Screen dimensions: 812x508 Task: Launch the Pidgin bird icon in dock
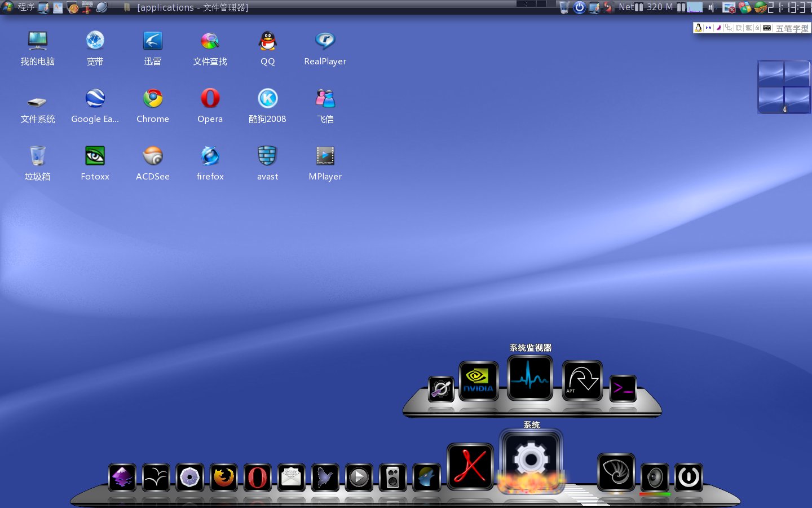coord(325,478)
